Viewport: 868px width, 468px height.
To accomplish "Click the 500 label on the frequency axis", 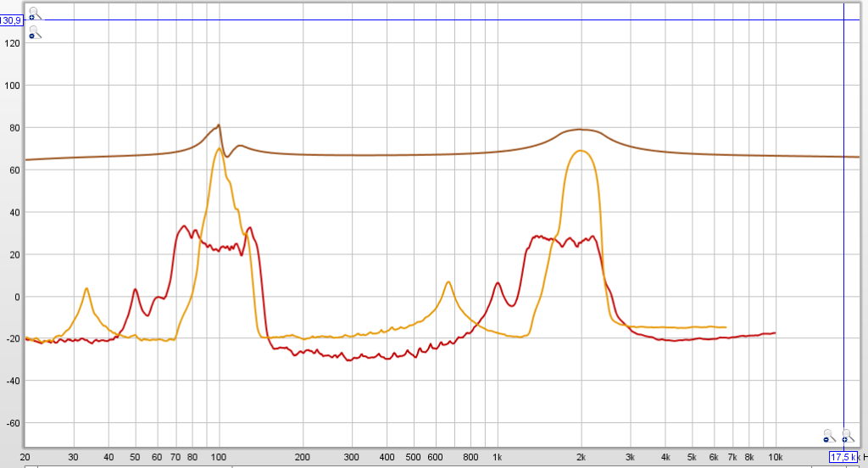I will pyautogui.click(x=414, y=457).
